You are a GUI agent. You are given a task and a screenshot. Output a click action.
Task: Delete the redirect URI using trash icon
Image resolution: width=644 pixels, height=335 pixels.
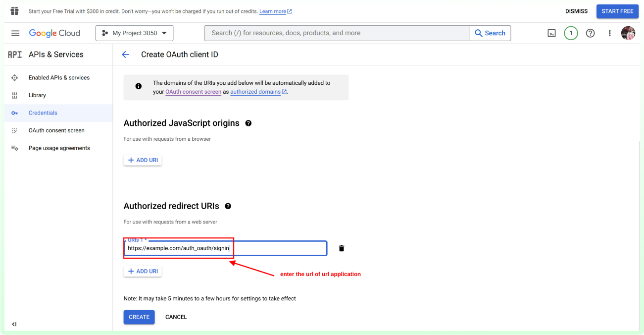tap(341, 248)
